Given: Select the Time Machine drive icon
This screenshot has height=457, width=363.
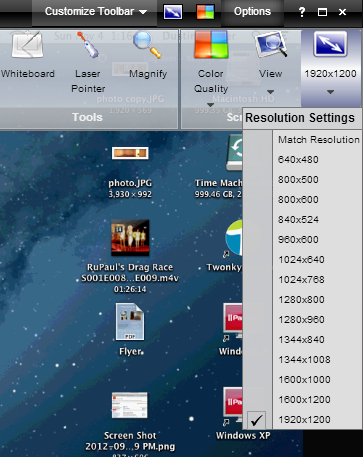Looking at the screenshot, I should (234, 153).
